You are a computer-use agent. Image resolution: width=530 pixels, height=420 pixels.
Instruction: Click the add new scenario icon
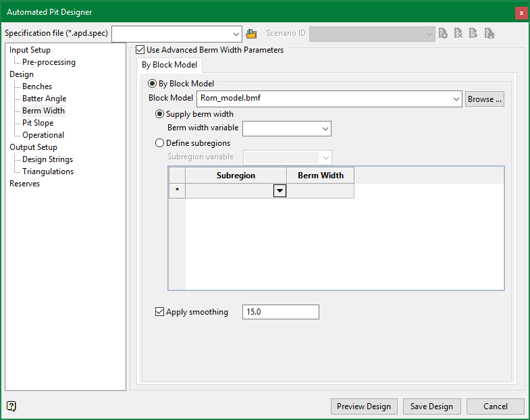(443, 34)
